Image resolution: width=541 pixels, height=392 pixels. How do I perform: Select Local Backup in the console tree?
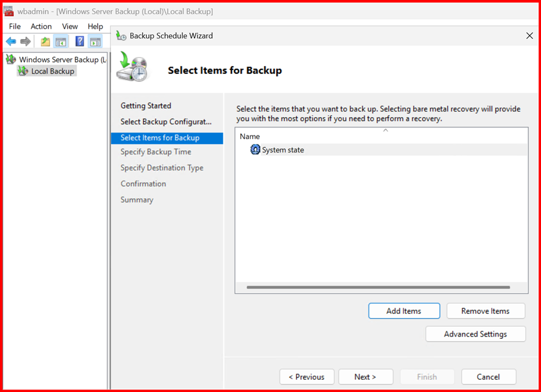pyautogui.click(x=53, y=71)
